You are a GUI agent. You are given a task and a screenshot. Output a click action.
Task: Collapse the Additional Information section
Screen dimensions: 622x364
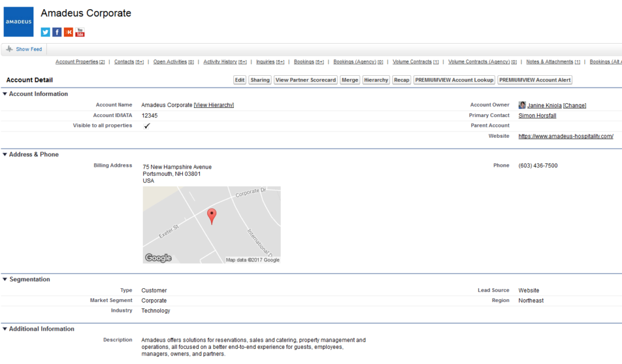tap(5, 329)
